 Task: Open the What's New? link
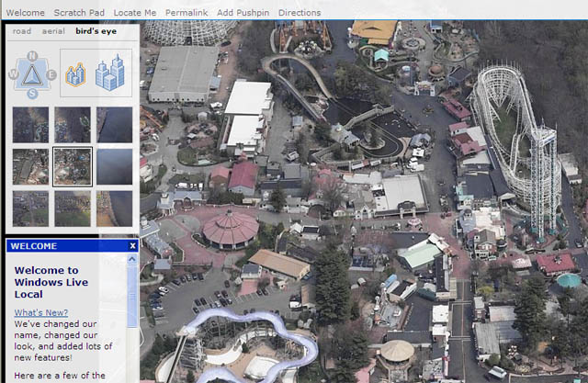pos(41,312)
